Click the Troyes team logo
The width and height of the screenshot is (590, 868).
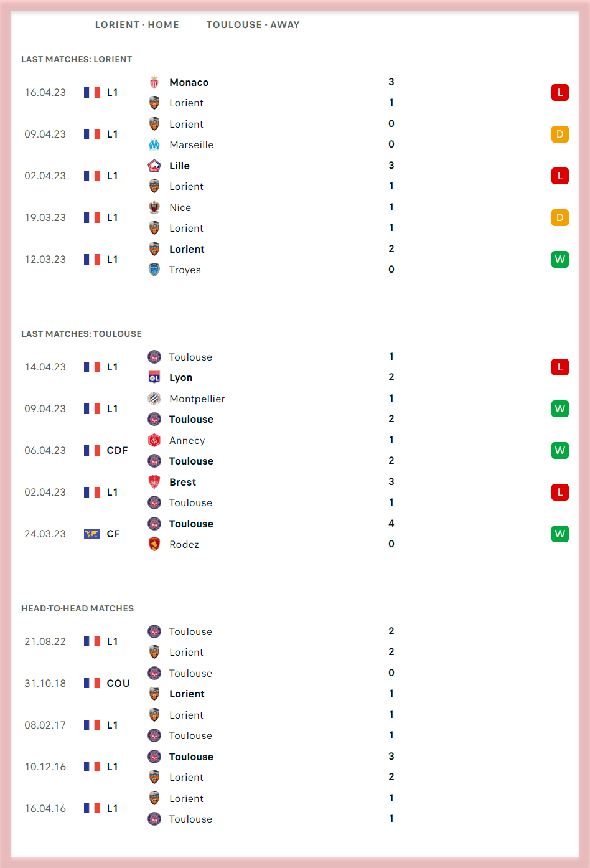click(154, 270)
